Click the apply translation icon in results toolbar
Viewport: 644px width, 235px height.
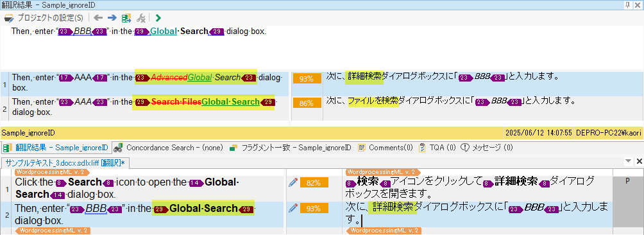coord(126,18)
